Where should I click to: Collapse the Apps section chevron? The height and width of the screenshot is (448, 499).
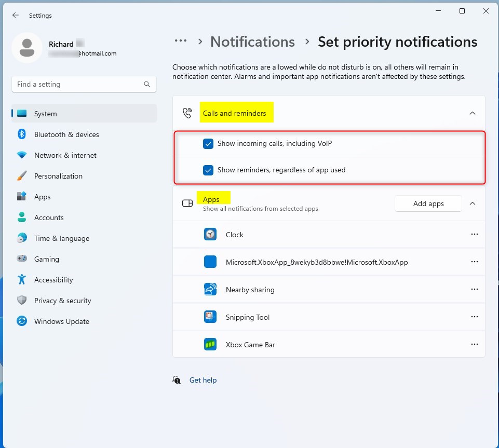473,203
